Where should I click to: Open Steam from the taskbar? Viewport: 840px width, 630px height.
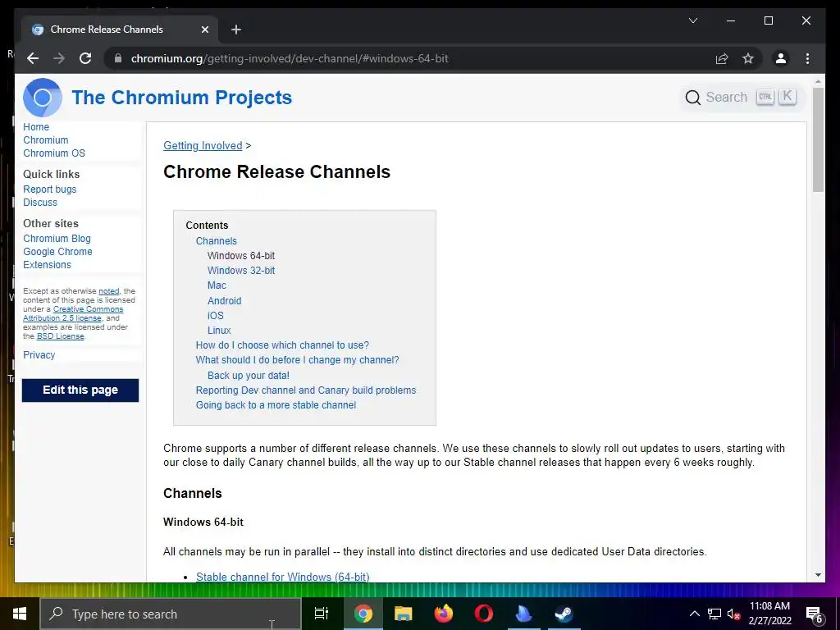pos(564,614)
